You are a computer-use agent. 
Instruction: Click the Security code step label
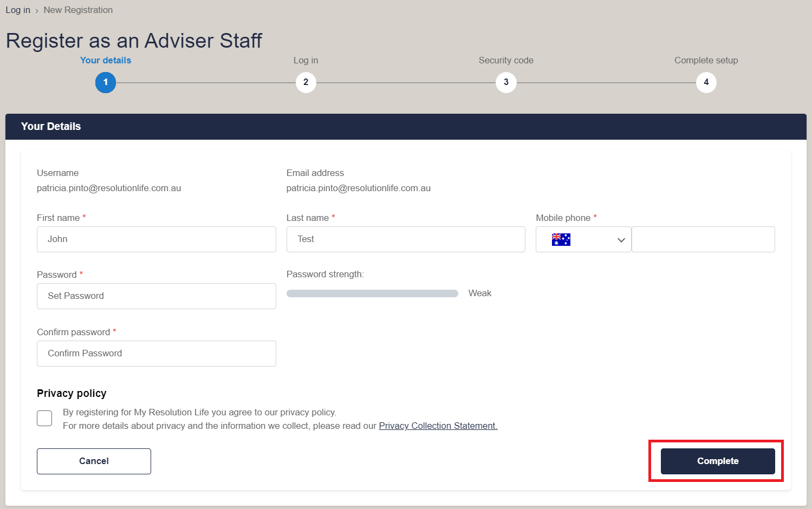point(506,60)
